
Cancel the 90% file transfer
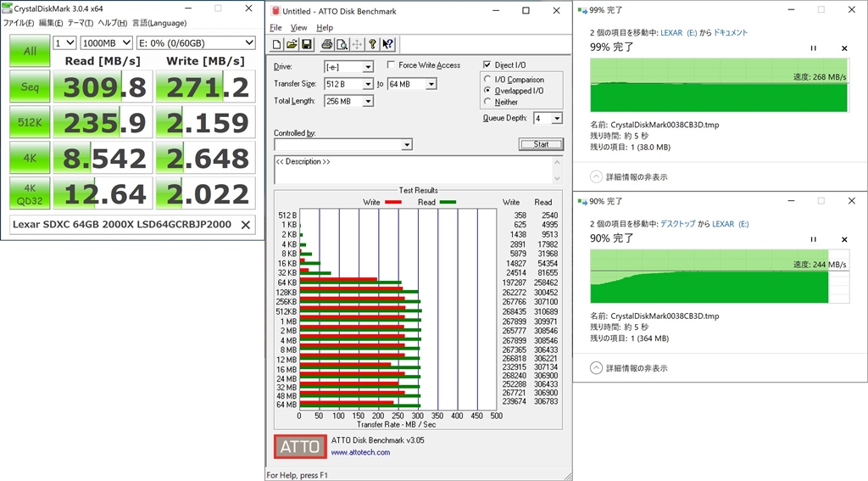(844, 239)
